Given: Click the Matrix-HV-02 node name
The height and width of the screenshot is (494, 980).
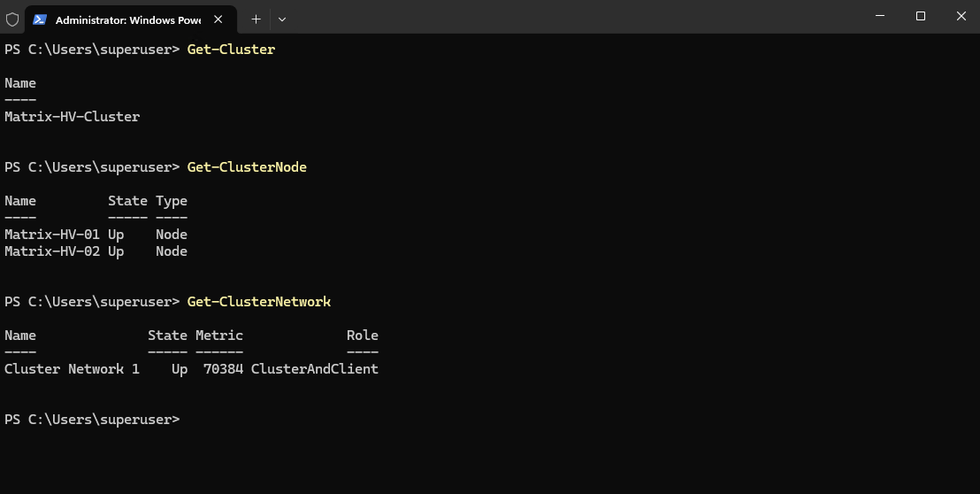Looking at the screenshot, I should point(52,251).
